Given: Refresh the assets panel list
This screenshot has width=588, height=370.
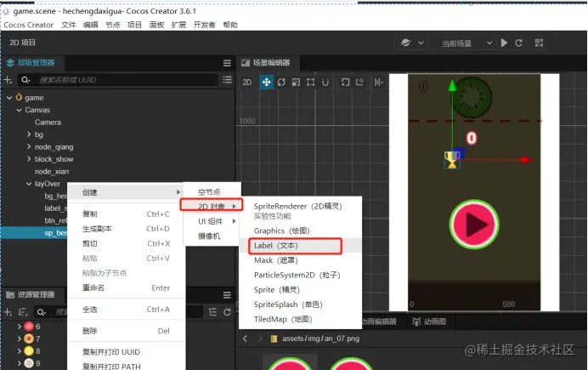Looking at the screenshot, I should tap(227, 312).
